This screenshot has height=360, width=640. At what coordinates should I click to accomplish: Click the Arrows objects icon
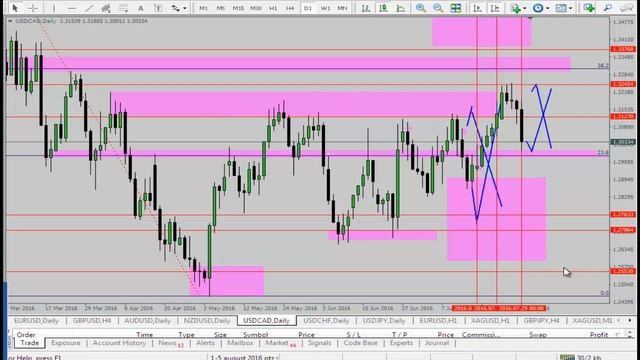(176, 8)
